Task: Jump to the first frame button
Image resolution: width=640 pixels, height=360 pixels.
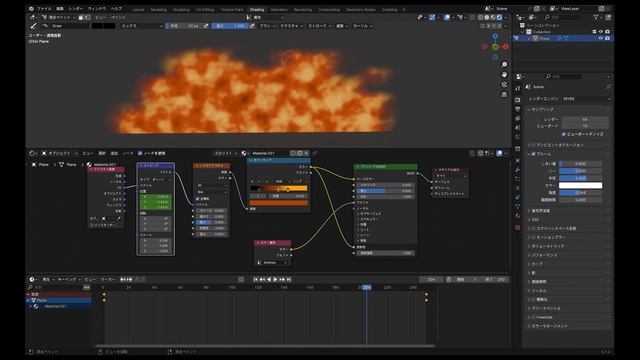Action: point(256,280)
